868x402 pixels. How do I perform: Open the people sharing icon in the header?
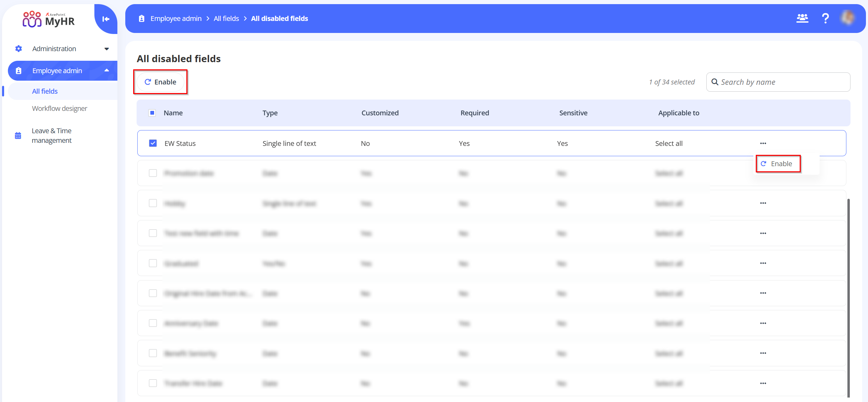802,18
